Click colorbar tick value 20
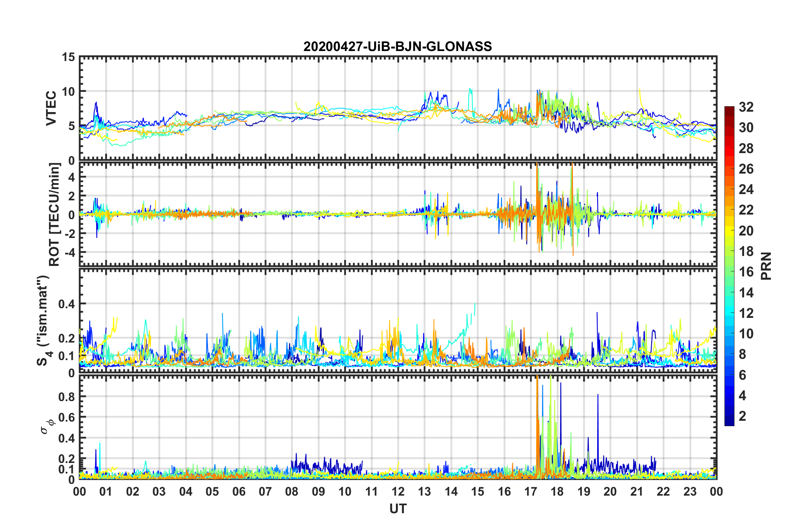Image resolution: width=796 pixels, height=532 pixels. click(746, 231)
